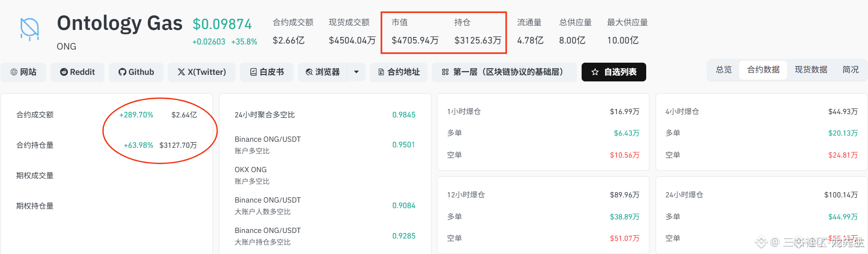This screenshot has height=254, width=868.
Task: Click the 24小时聚合多空比 0.9845 value
Action: tap(404, 115)
